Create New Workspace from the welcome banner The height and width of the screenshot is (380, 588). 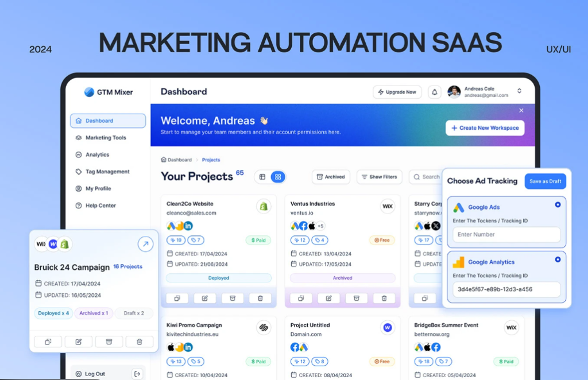pos(485,128)
